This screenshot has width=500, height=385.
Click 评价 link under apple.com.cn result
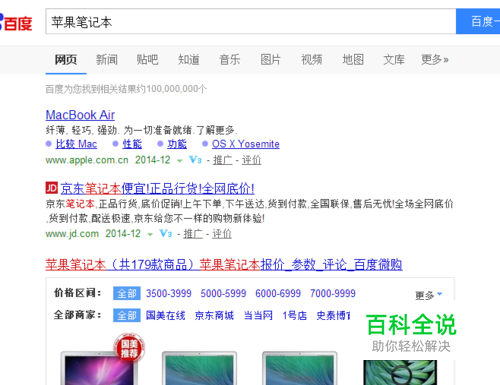point(251,160)
